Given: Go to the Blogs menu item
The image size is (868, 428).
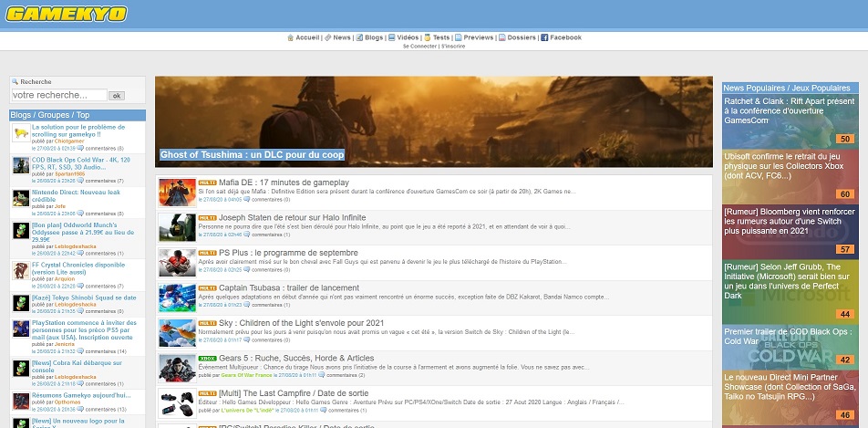Looking at the screenshot, I should coord(374,37).
